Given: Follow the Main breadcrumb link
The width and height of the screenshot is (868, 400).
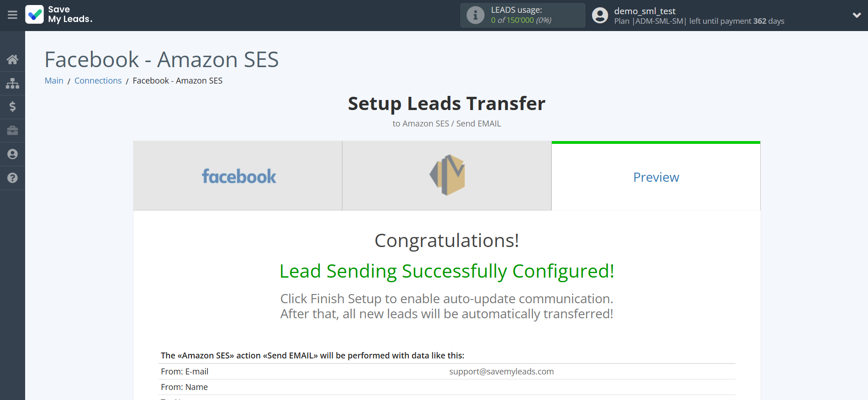Looking at the screenshot, I should tap(54, 81).
